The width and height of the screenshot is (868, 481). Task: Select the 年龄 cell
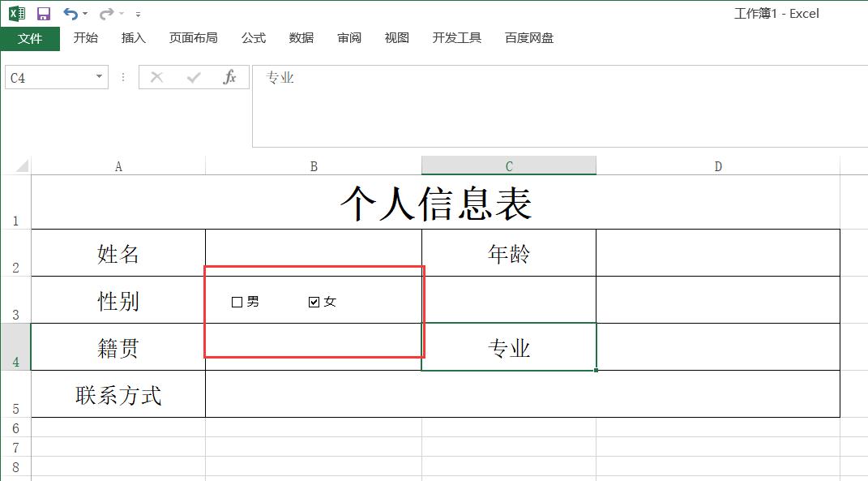tap(509, 253)
